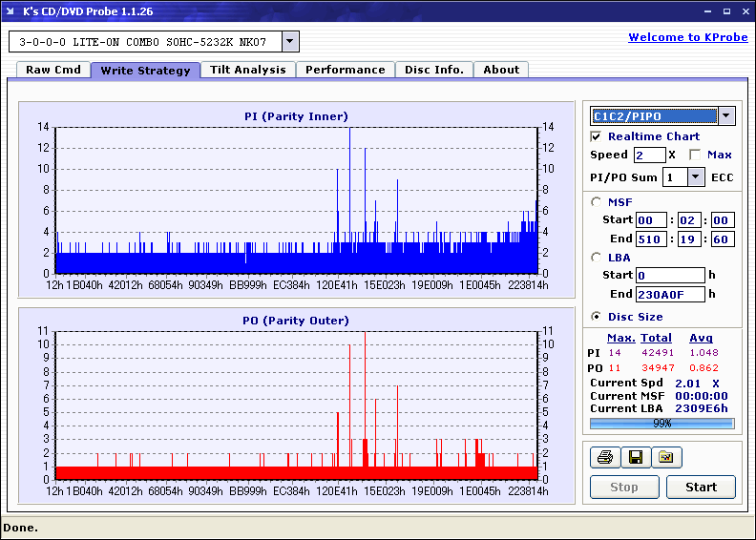Open the Disc Info. tab

[x=433, y=70]
